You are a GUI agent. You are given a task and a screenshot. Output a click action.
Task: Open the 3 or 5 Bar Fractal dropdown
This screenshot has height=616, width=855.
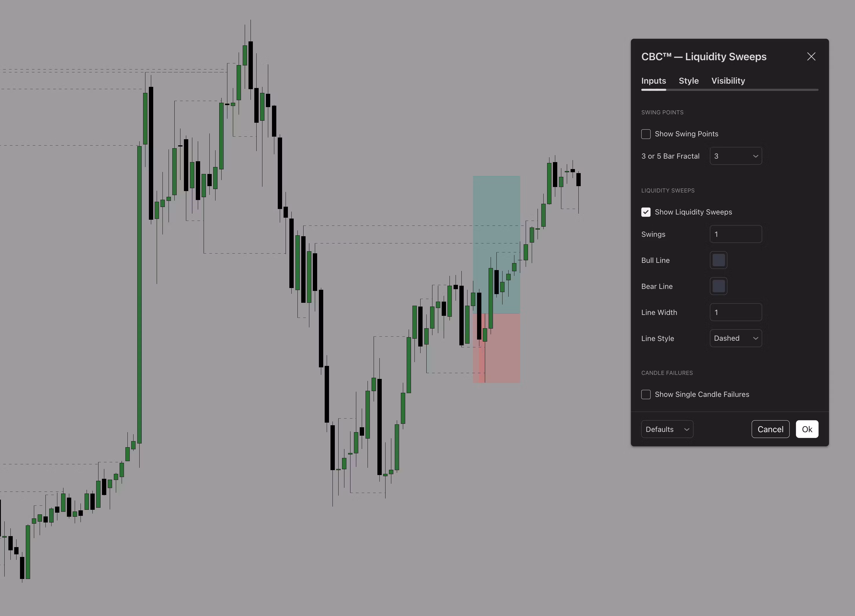click(735, 156)
